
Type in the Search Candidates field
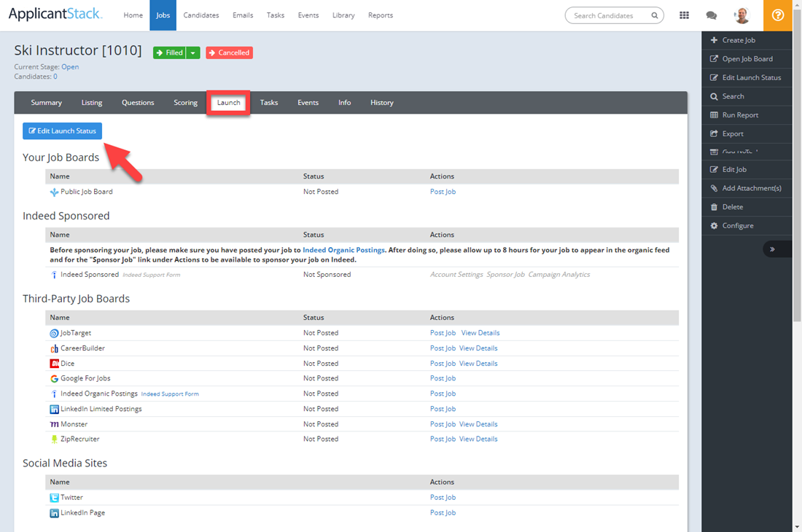(609, 15)
